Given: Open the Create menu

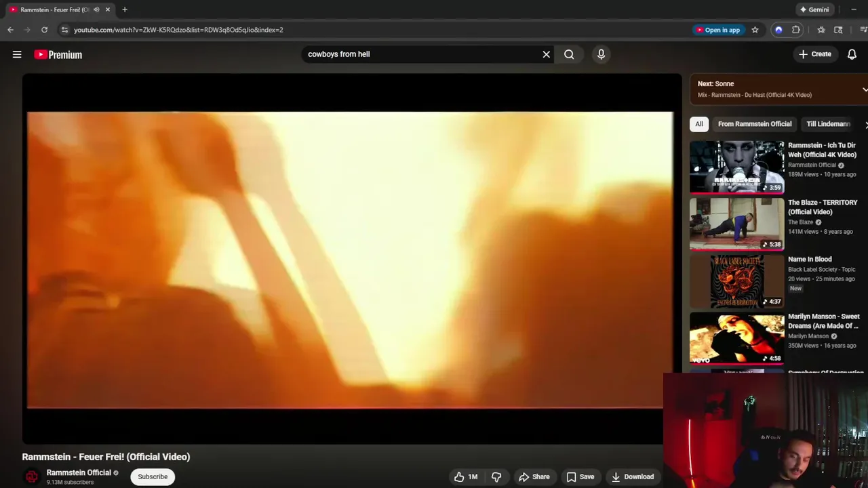Looking at the screenshot, I should click(814, 54).
